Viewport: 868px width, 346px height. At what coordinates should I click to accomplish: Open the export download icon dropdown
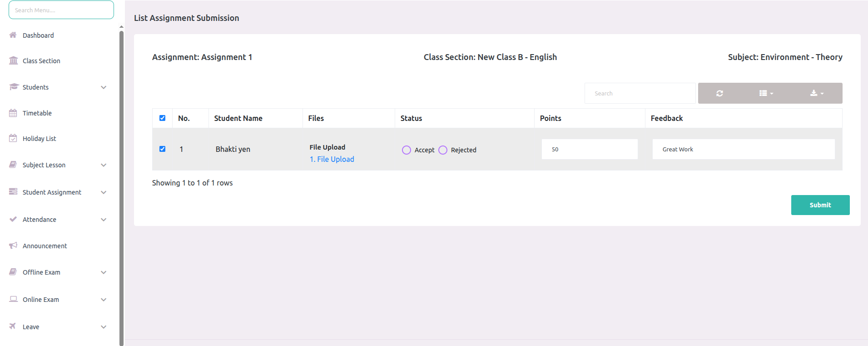816,93
